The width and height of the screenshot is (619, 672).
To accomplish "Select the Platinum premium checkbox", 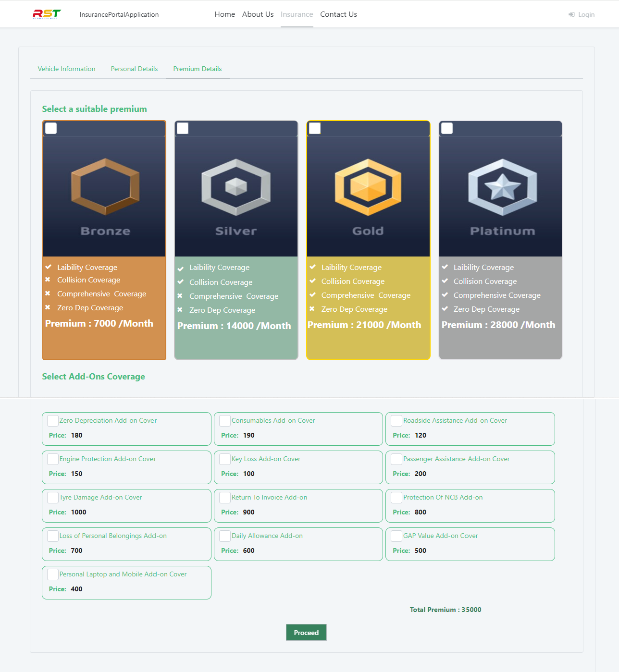I will [447, 128].
